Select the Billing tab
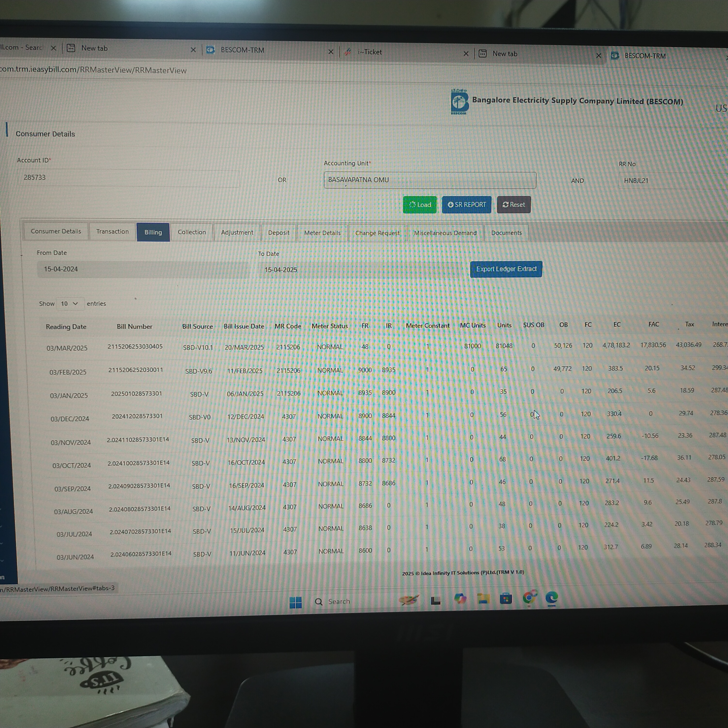728x728 pixels. click(x=153, y=232)
